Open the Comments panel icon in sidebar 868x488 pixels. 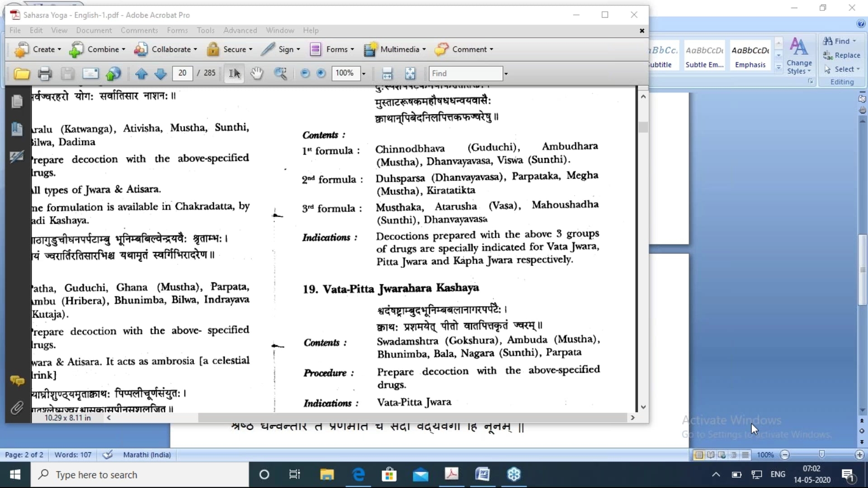(x=17, y=381)
